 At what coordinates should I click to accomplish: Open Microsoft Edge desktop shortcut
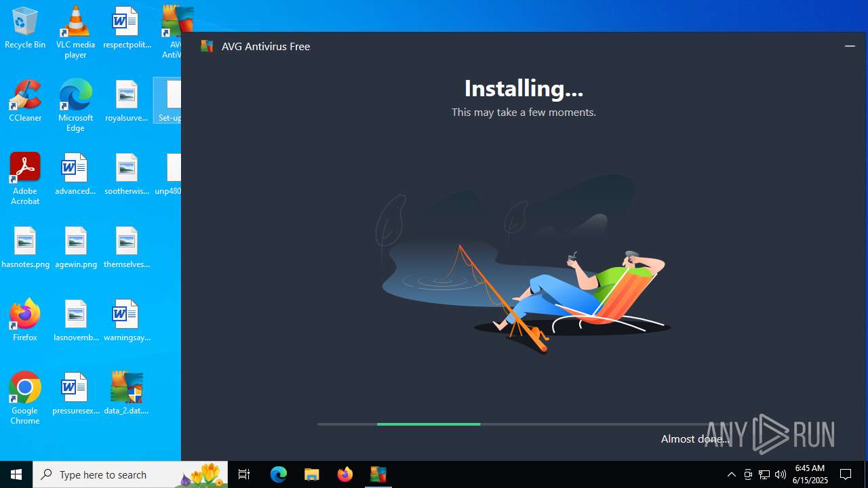point(75,106)
